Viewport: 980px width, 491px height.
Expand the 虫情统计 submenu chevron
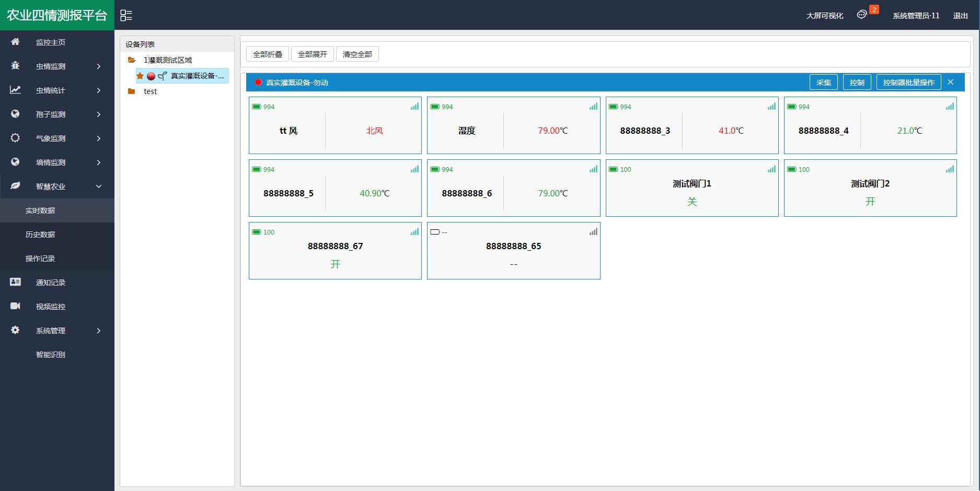pyautogui.click(x=99, y=90)
